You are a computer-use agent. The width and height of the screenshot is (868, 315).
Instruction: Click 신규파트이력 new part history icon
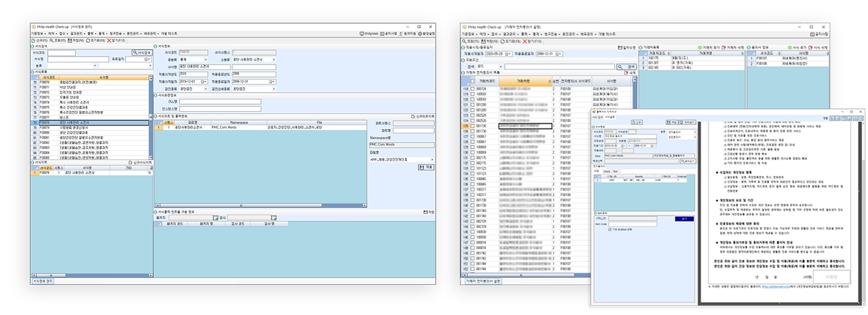pos(412,116)
